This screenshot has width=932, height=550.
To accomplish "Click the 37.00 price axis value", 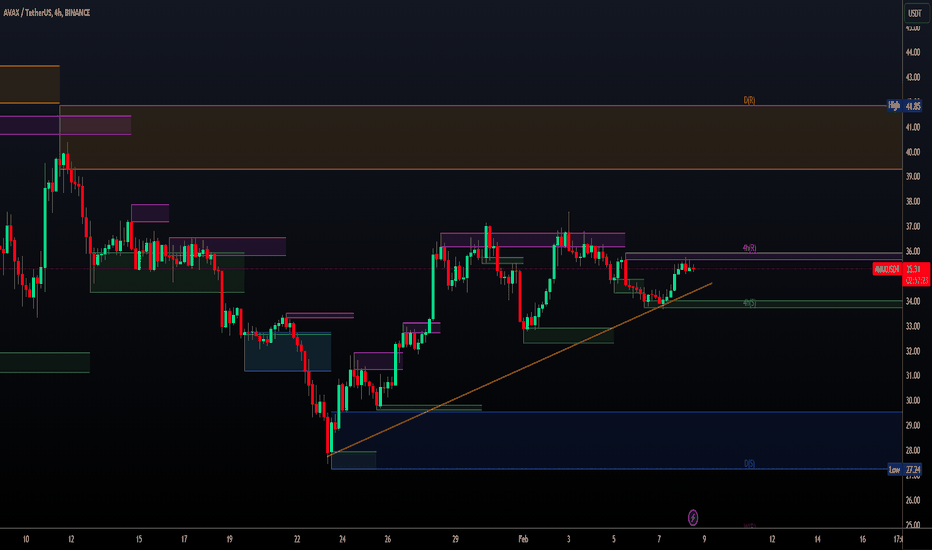I will 912,227.
